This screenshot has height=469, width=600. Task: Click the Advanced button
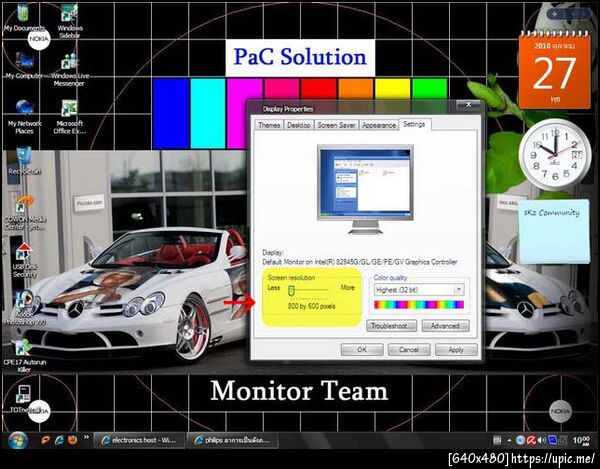pyautogui.click(x=445, y=326)
